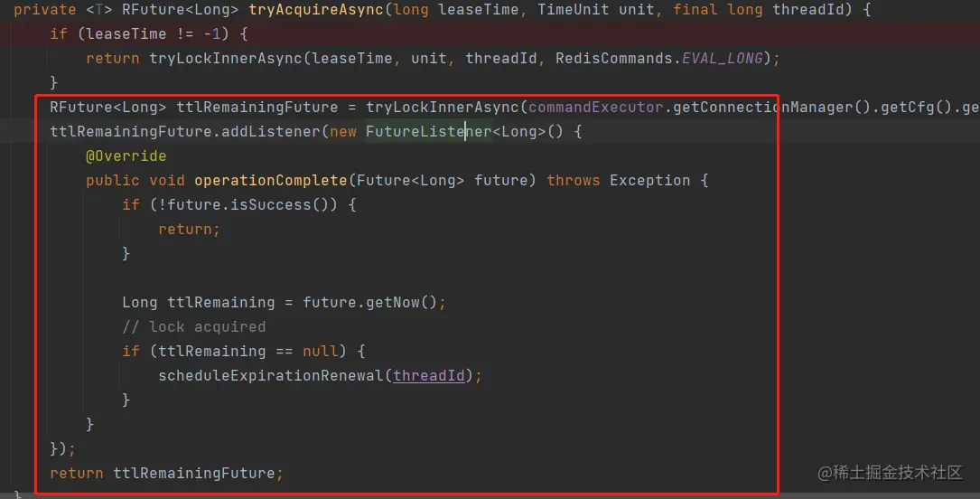Click the RedisCommands class name
This screenshot has height=499, width=980.
pos(614,58)
